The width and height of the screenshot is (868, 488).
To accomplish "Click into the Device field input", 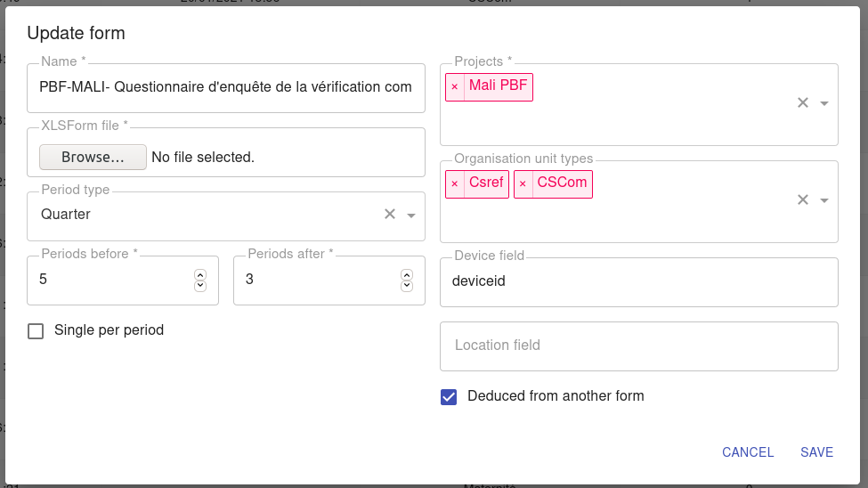I will (639, 282).
